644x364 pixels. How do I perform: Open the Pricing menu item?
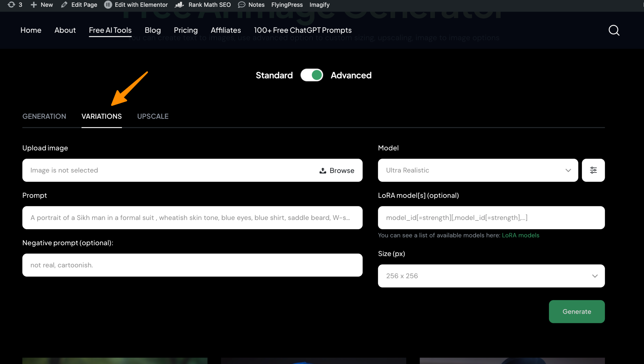click(x=186, y=30)
